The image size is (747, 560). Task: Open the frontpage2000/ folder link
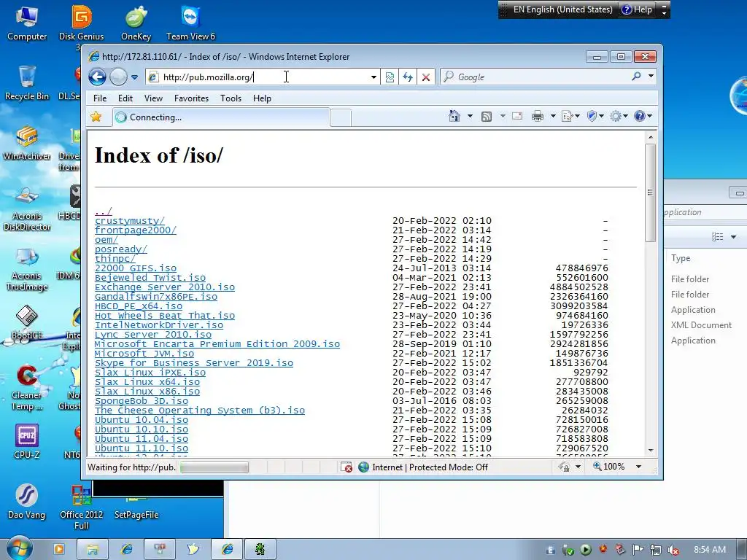[x=135, y=230]
